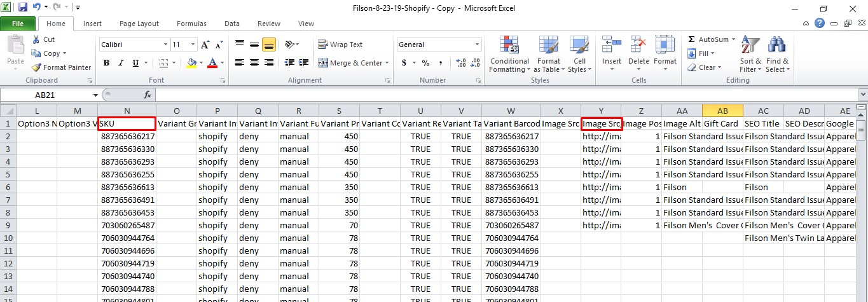Toggle Align Text Left
The width and height of the screenshot is (868, 302).
tap(240, 63)
